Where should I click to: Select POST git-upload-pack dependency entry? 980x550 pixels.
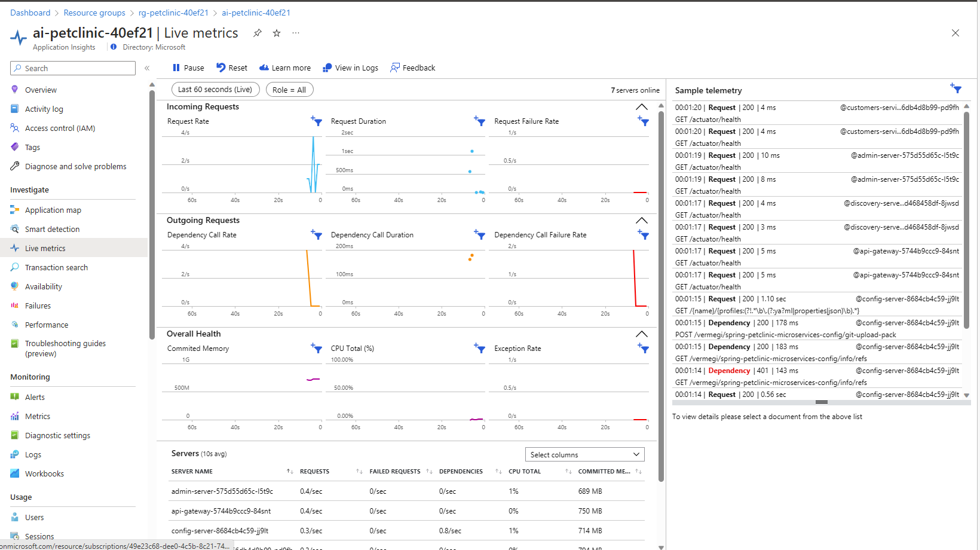pyautogui.click(x=817, y=329)
